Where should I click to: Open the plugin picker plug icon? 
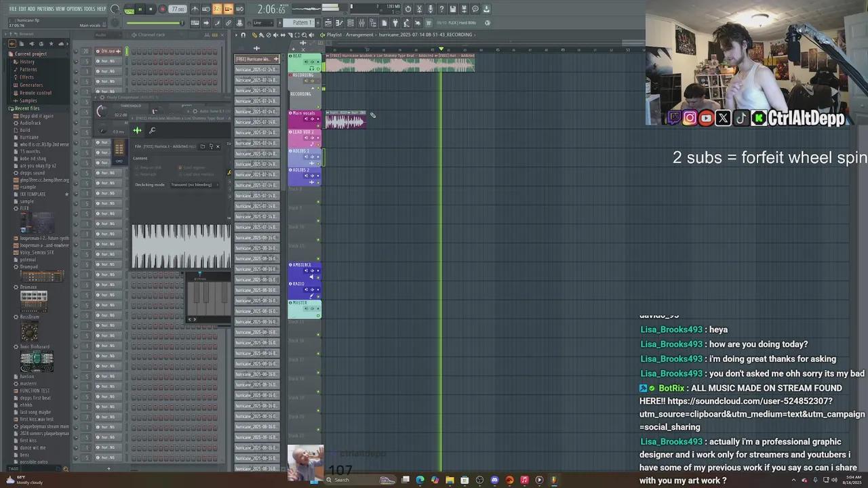(395, 22)
